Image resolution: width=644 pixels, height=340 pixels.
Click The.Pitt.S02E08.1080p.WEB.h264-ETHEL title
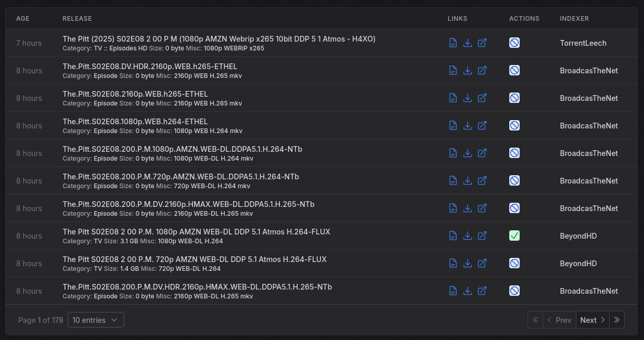[x=135, y=122]
